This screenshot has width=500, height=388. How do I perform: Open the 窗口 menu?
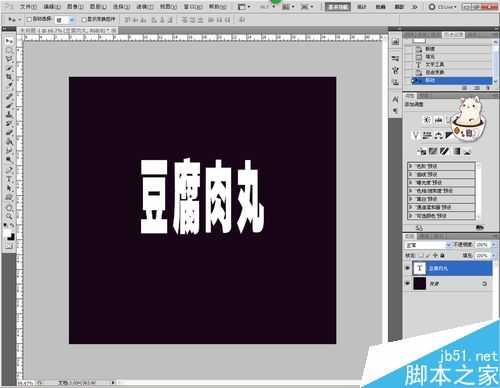193,7
